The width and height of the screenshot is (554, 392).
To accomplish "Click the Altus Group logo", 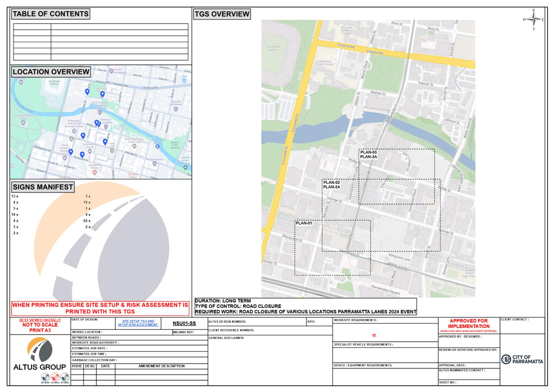I will [x=40, y=354].
